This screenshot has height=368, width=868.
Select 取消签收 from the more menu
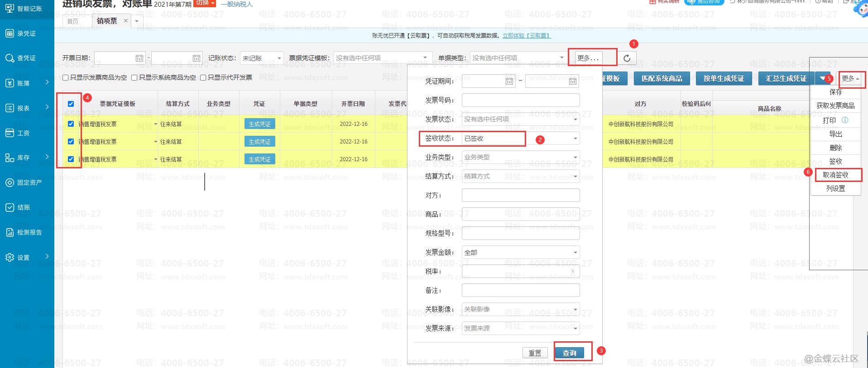point(835,175)
